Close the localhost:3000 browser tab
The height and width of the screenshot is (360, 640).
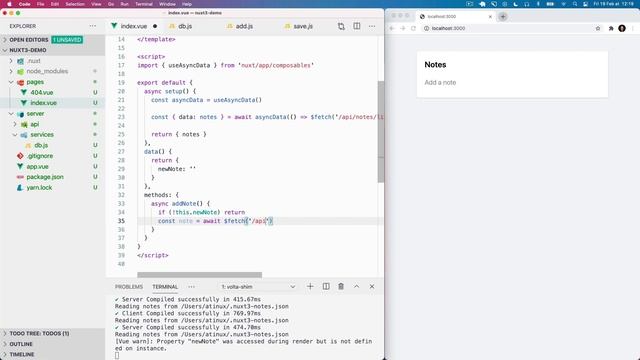tap(490, 17)
